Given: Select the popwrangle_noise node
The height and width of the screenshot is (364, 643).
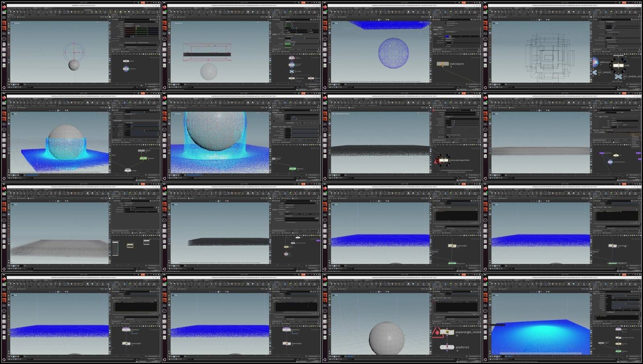Looking at the screenshot, I should pos(447,332).
